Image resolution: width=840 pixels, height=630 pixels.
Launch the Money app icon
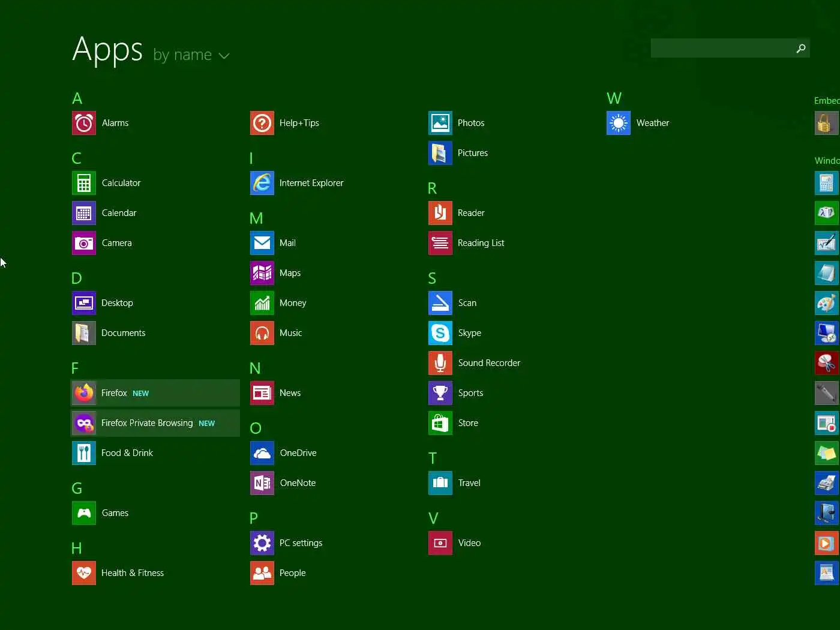point(262,303)
